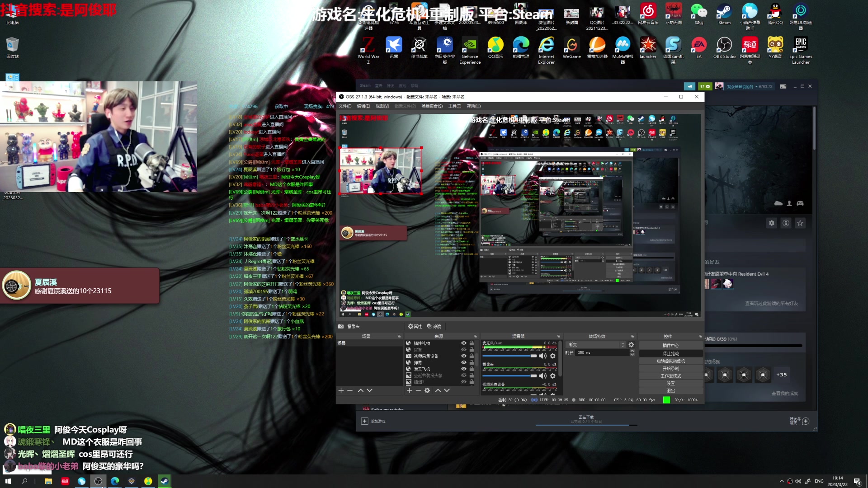Pop out the 场景 dock panel
The height and width of the screenshot is (488, 868).
click(x=399, y=336)
